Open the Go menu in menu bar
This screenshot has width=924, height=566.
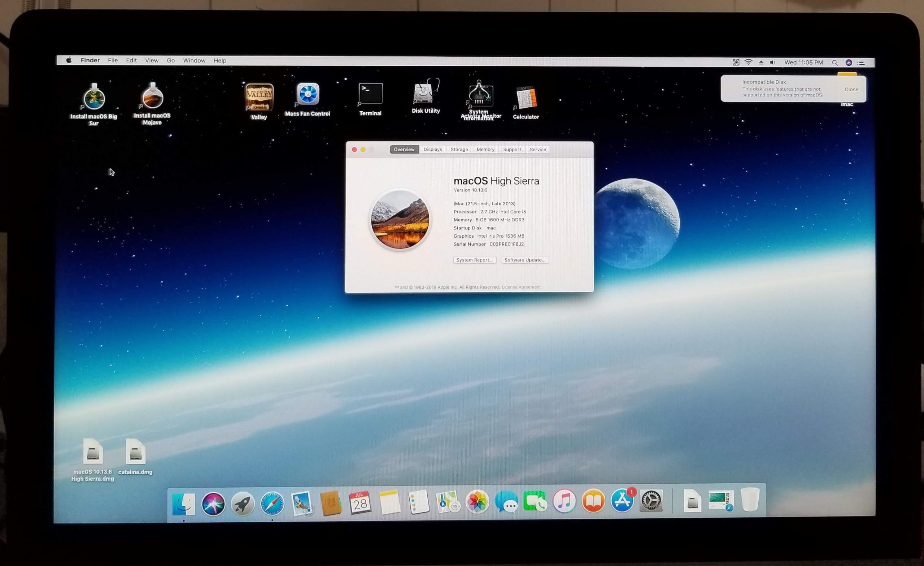171,60
